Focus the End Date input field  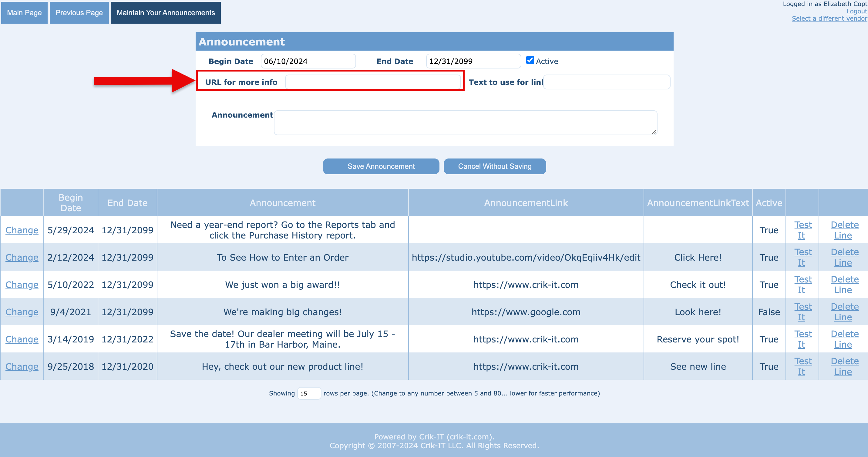pyautogui.click(x=473, y=61)
